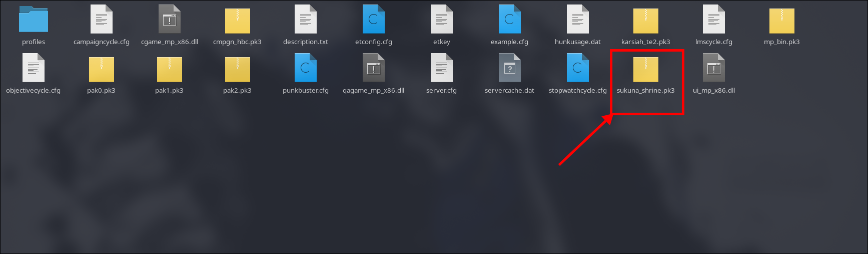This screenshot has height=254, width=868.
Task: Select the stopwatchcycle.cfg file icon
Action: pyautogui.click(x=578, y=68)
